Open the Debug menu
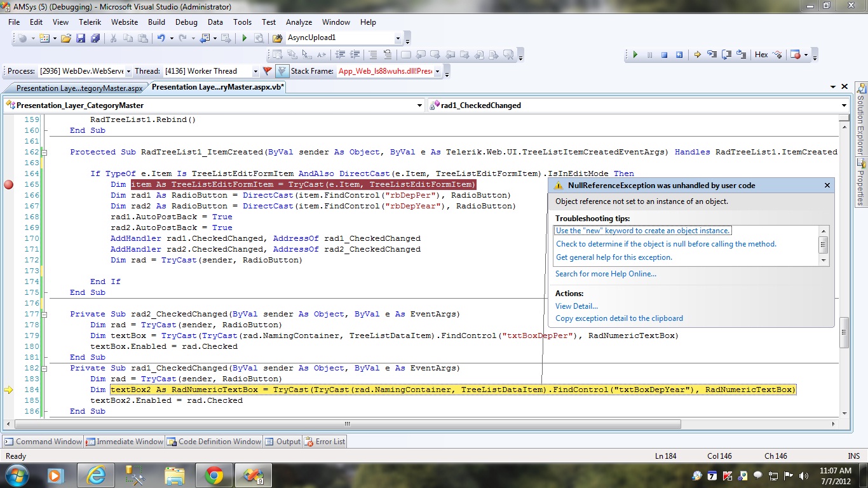Screen dimensions: 868x488 coord(186,22)
